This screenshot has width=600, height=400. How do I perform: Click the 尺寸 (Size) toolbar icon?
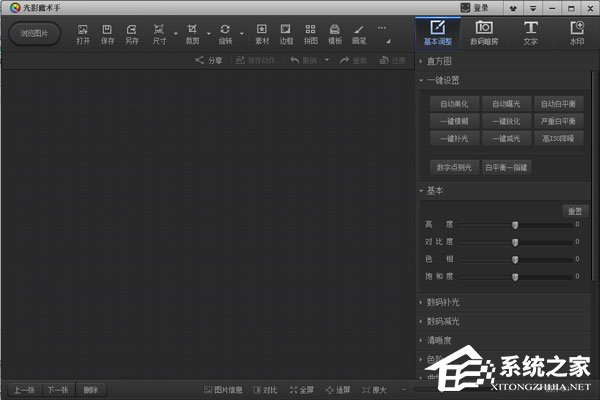point(160,34)
